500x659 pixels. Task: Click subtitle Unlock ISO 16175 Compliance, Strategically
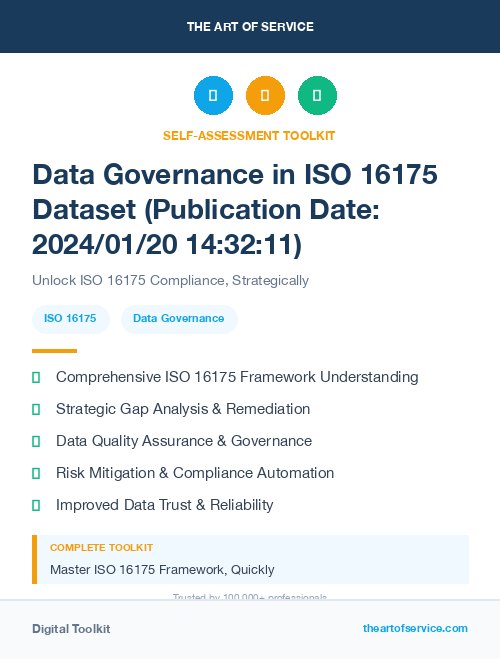(x=171, y=280)
